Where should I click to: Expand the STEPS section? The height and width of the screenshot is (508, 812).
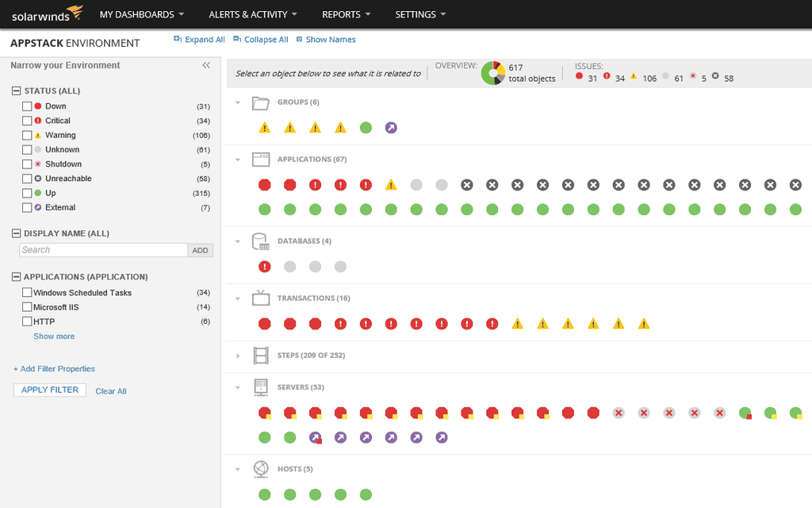(x=236, y=356)
